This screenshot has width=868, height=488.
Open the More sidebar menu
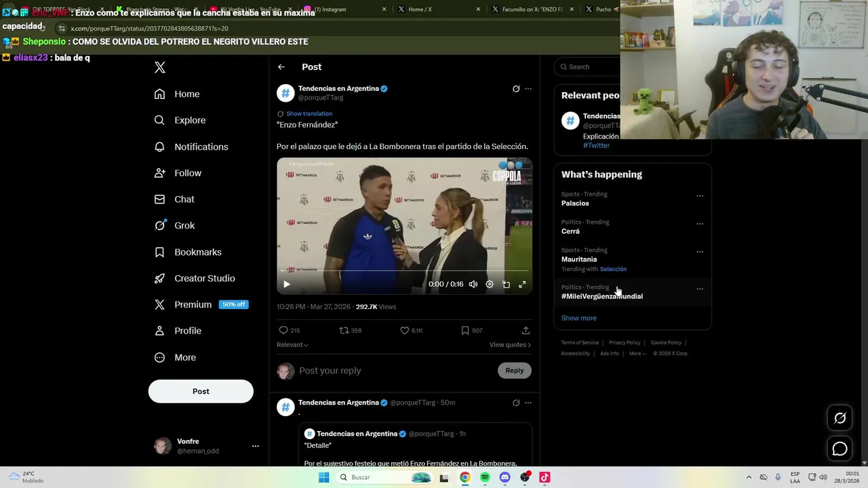coord(175,357)
